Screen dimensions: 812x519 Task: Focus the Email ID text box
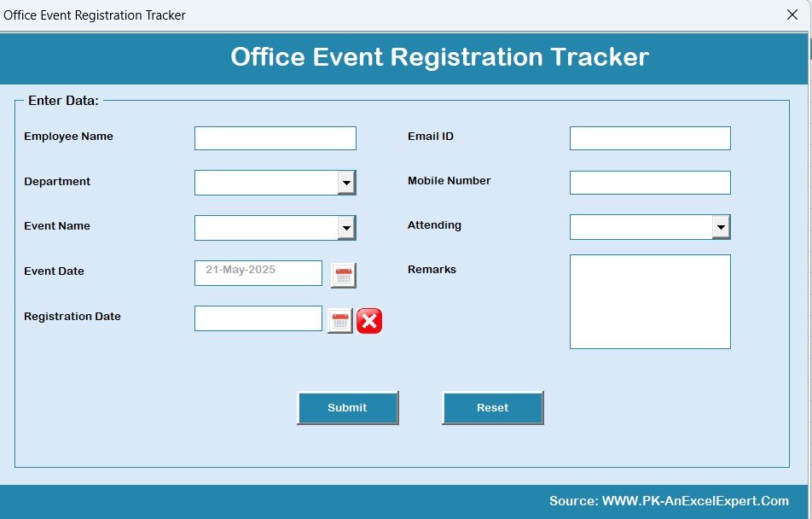[x=650, y=138]
